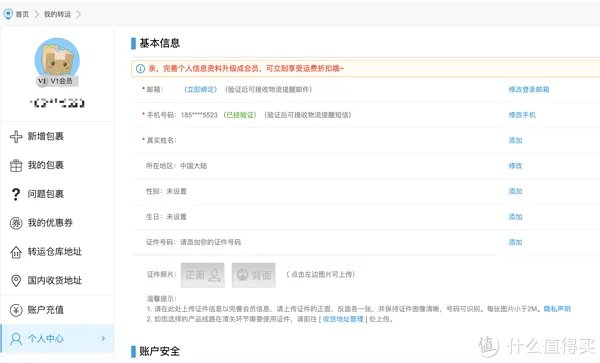Screen dimensions: 600x363
Task: Open 我的优惠券 menu item
Action: coord(50,223)
